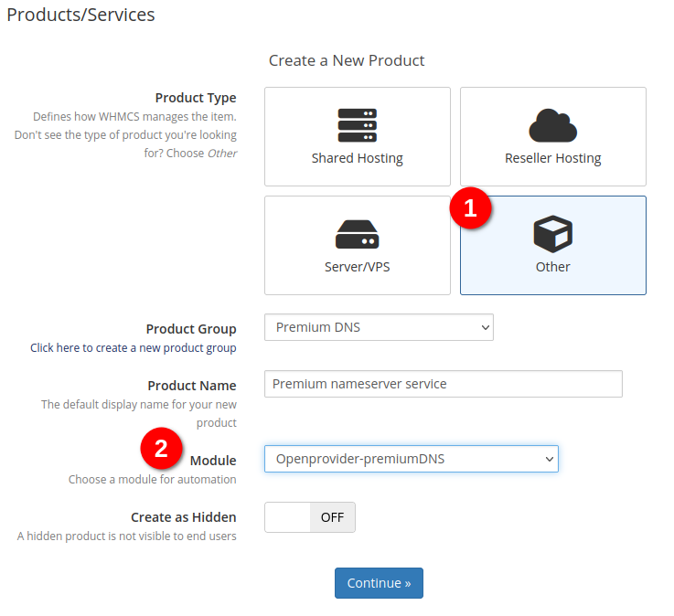The width and height of the screenshot is (674, 616).
Task: Open the create new product group link
Action: [x=133, y=347]
